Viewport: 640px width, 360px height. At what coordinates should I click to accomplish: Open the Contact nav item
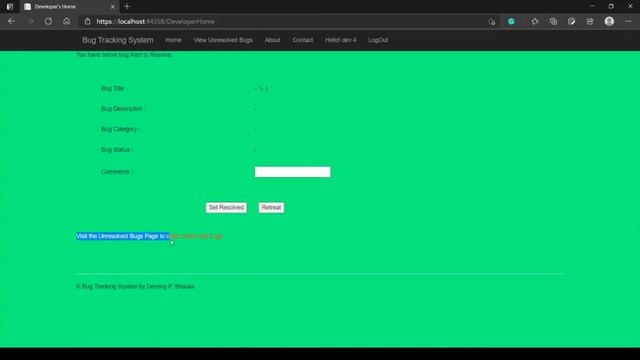(x=303, y=40)
